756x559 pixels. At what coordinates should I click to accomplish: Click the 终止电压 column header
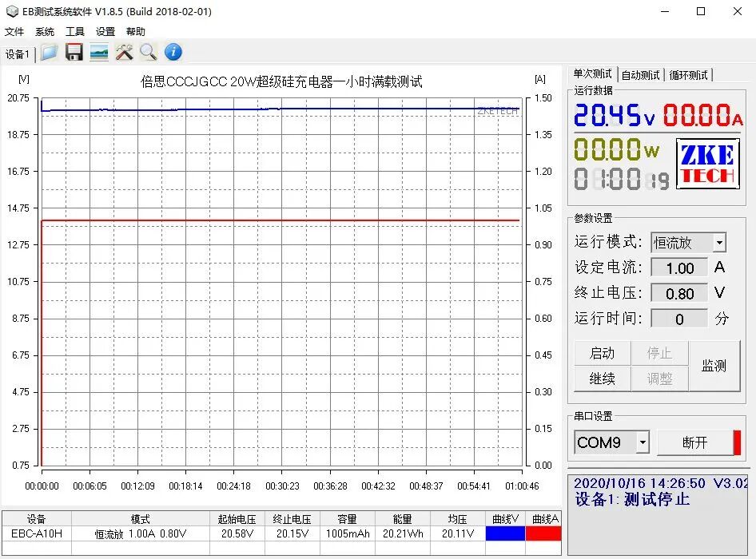coord(292,519)
